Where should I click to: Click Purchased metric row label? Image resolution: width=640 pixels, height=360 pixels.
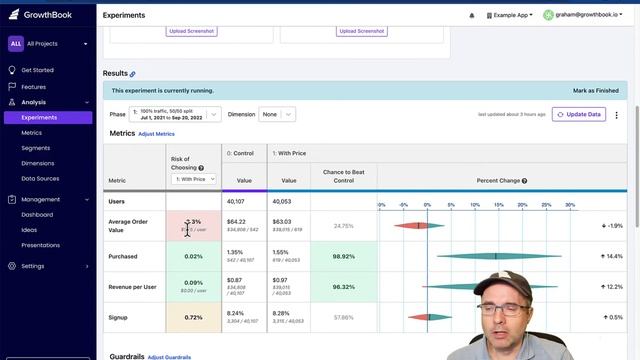click(x=123, y=256)
